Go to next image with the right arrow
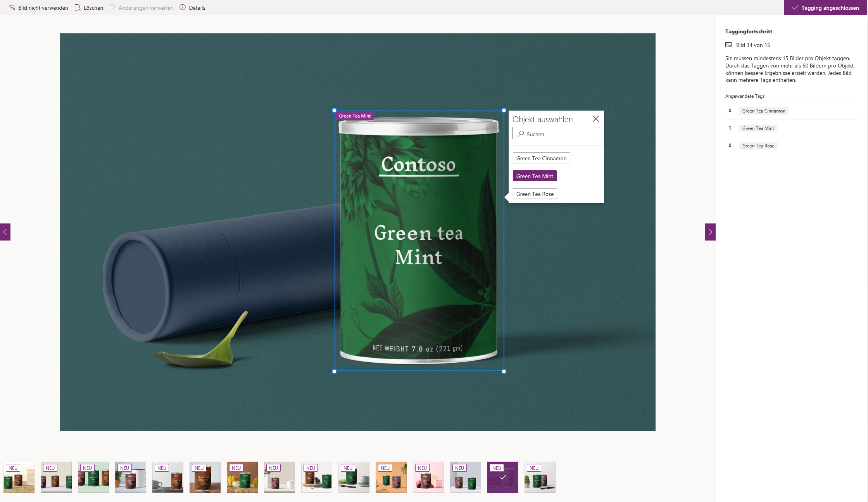Image resolution: width=868 pixels, height=502 pixels. [x=710, y=232]
